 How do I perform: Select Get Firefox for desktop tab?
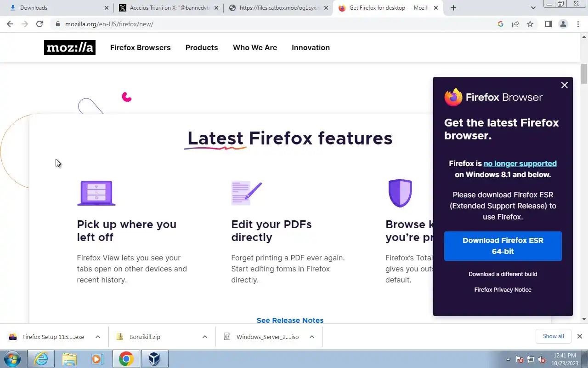[x=389, y=8]
